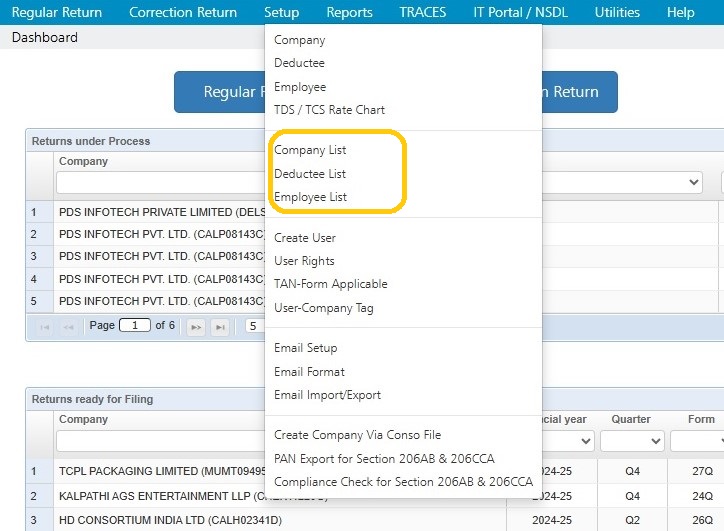Open the Utilities menu
724x531 pixels.
tap(617, 12)
